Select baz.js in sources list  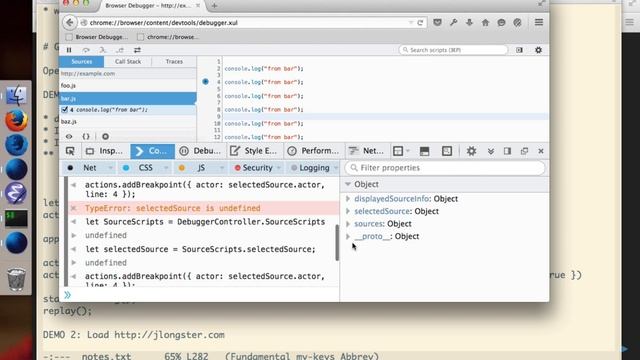pos(128,122)
